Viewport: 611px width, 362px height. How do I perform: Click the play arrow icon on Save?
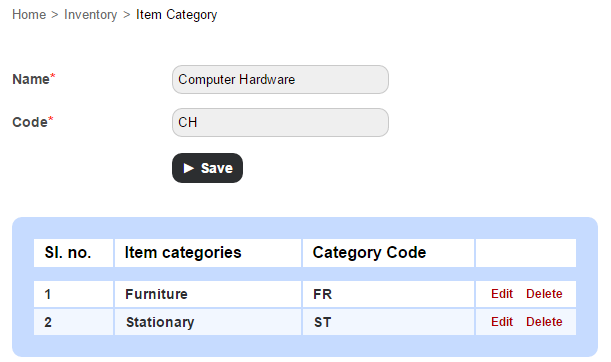(x=189, y=168)
